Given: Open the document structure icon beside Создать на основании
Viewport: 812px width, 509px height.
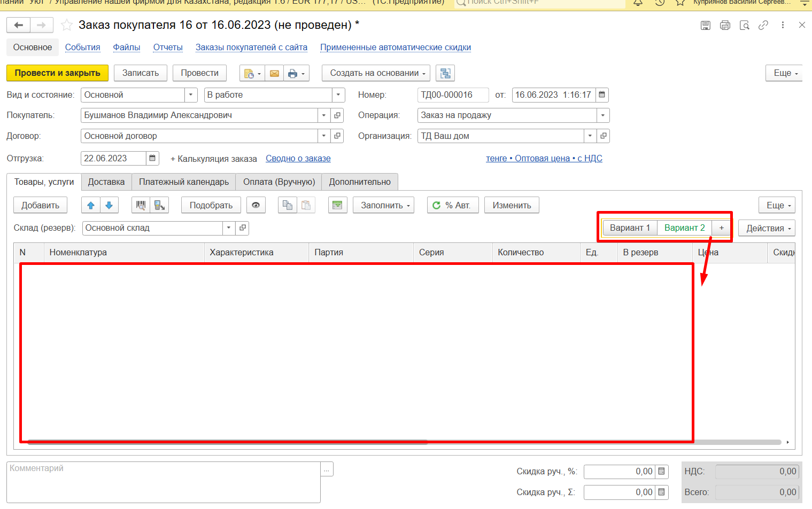Looking at the screenshot, I should click(445, 73).
